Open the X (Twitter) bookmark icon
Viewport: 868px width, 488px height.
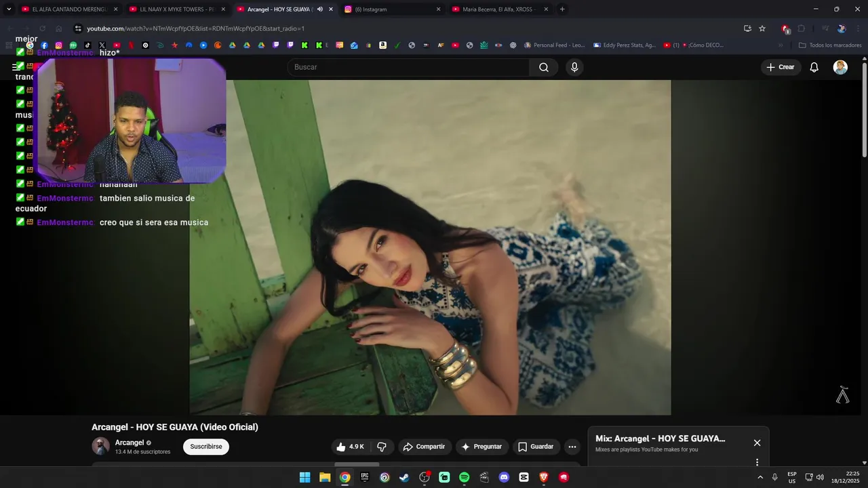tap(102, 45)
